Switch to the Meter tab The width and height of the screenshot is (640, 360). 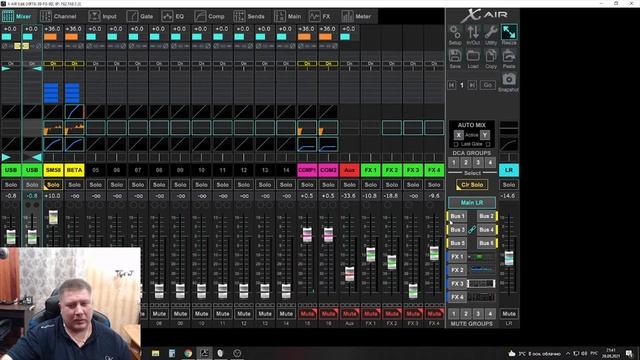tap(357, 16)
